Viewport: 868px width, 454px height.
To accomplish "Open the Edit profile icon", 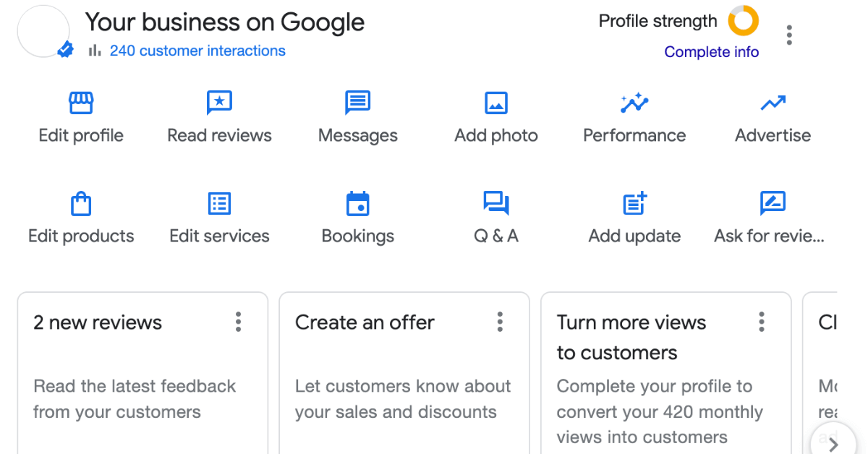I will [x=80, y=102].
